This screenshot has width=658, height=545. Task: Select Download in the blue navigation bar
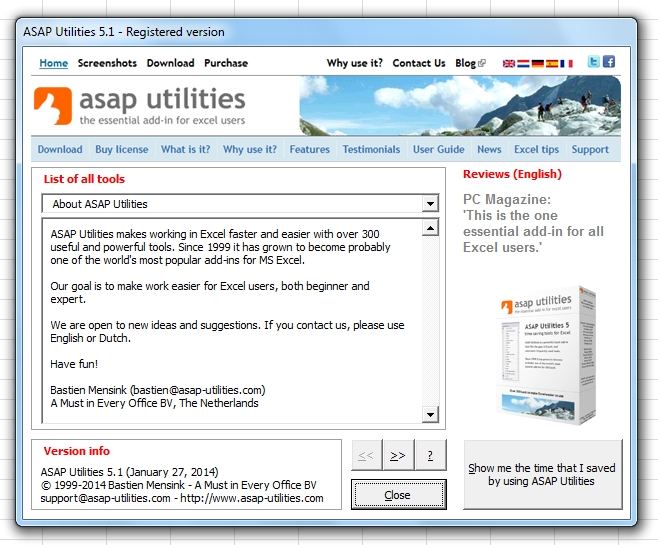pos(60,149)
